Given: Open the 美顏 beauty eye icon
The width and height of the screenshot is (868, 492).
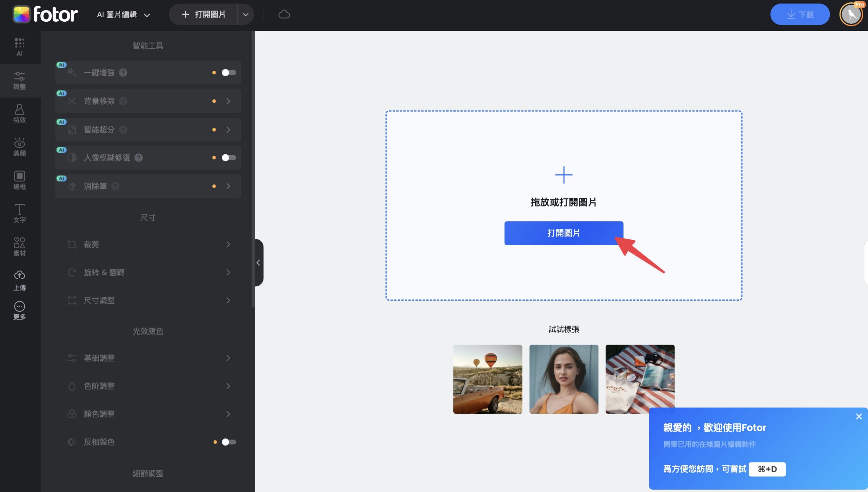Looking at the screenshot, I should (x=19, y=147).
